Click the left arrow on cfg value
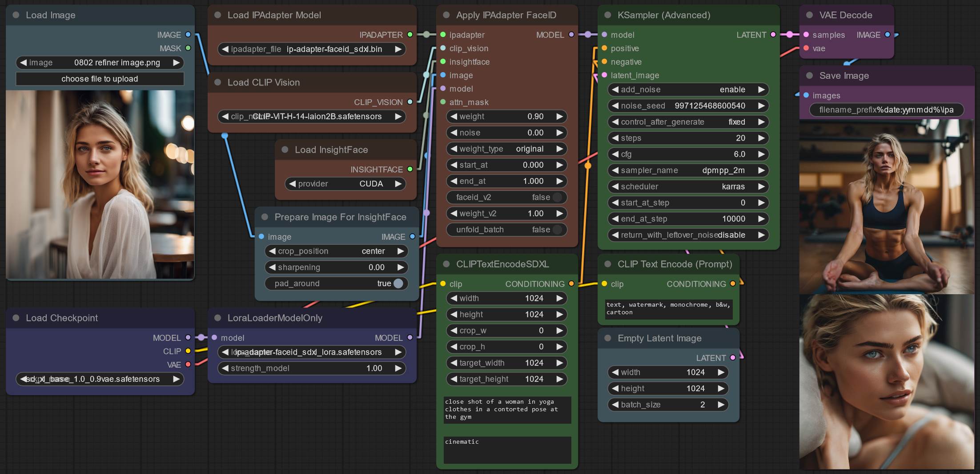980x474 pixels. (615, 154)
